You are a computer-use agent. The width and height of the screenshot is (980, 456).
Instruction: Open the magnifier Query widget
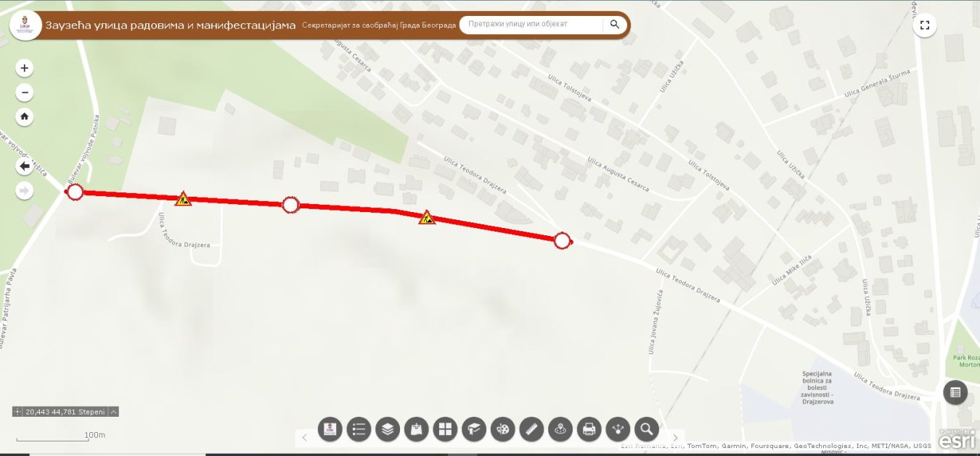pyautogui.click(x=646, y=429)
